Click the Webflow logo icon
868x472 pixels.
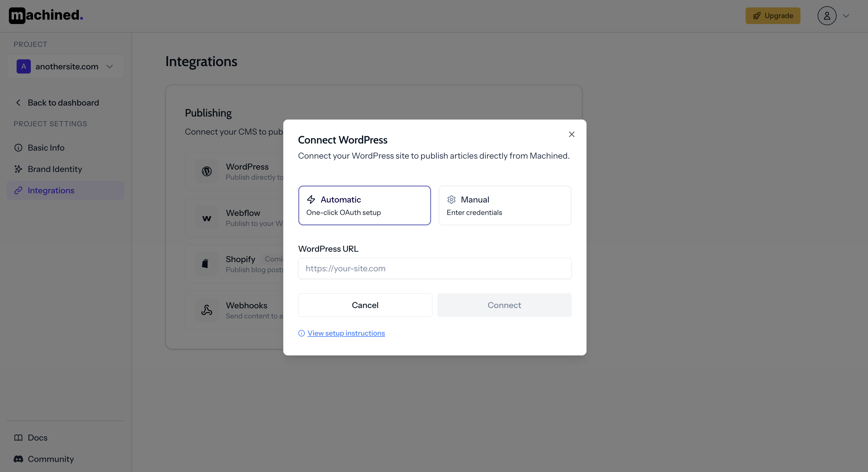pos(206,218)
